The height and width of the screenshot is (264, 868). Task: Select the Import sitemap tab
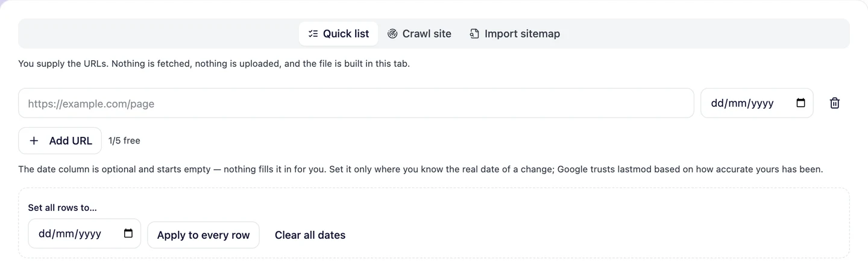(515, 34)
